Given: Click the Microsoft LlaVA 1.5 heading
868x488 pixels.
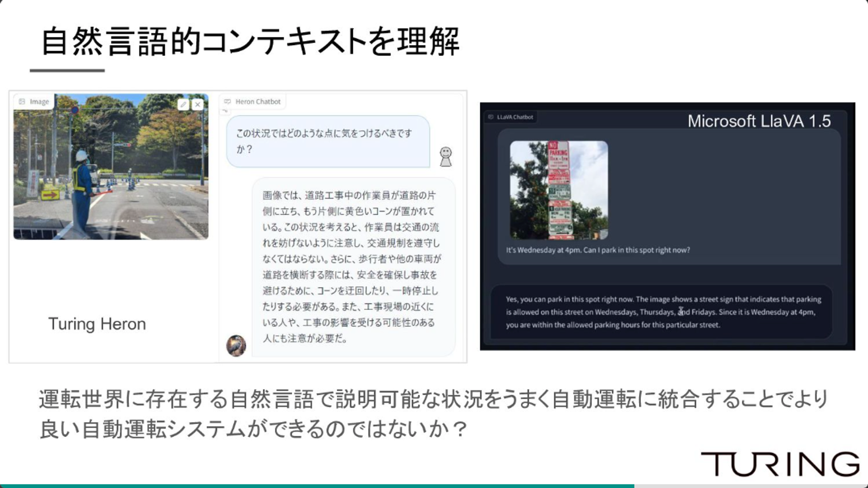Looking at the screenshot, I should [x=759, y=121].
